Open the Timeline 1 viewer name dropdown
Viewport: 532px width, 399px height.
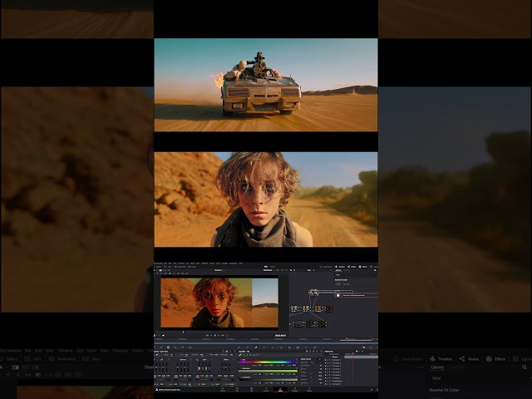pos(219,270)
